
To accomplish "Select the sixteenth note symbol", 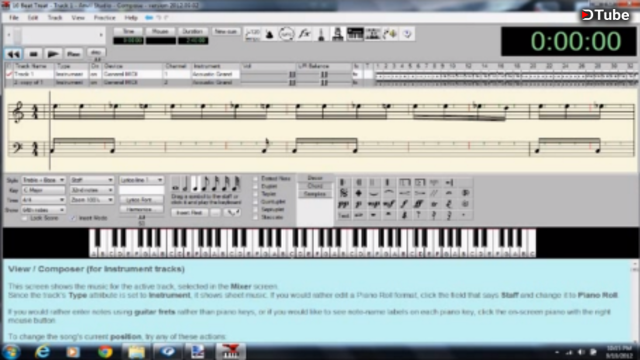I will pyautogui.click(x=216, y=184).
